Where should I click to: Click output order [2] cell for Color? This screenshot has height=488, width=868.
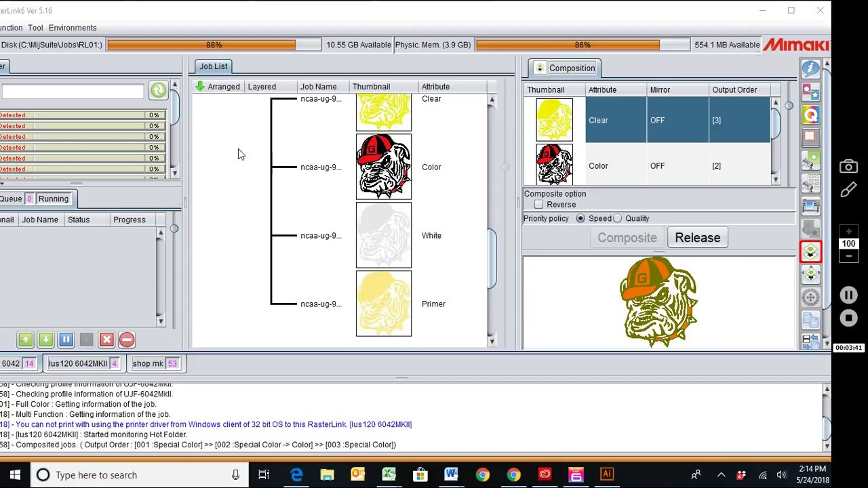[739, 165]
